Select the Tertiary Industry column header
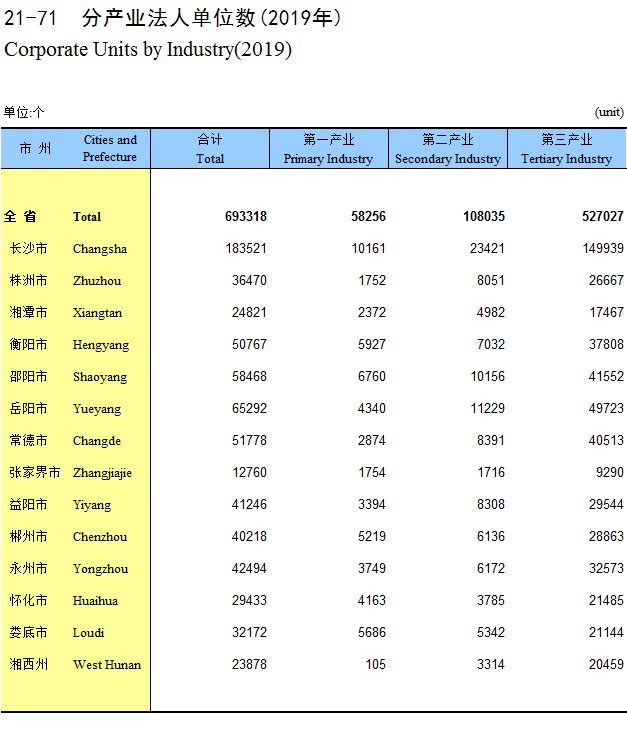Screen dimensions: 627x745 [x=567, y=148]
